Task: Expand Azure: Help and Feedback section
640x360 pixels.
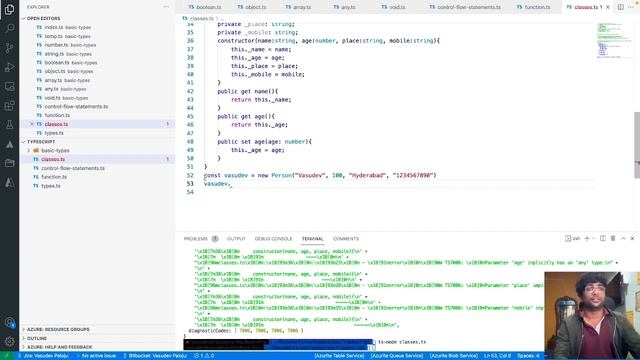Action: pyautogui.click(x=60, y=347)
